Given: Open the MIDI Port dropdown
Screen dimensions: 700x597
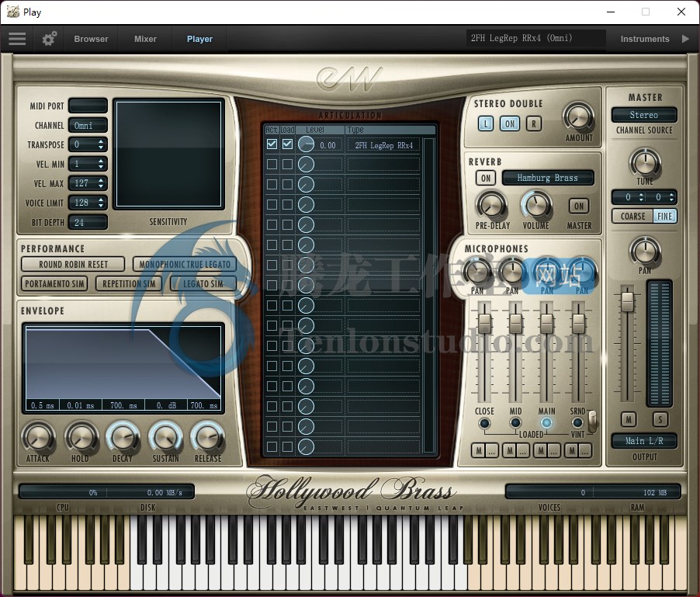Looking at the screenshot, I should point(88,106).
